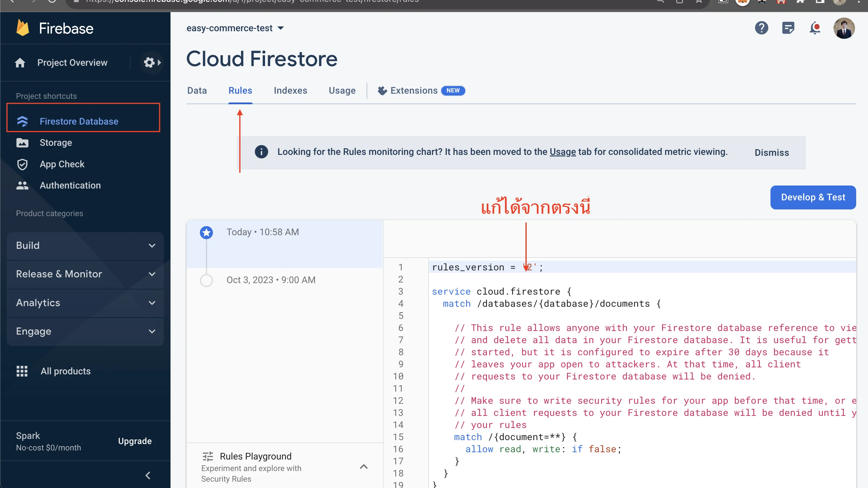868x488 pixels.
Task: Click the Project Overview label
Action: [x=72, y=63]
